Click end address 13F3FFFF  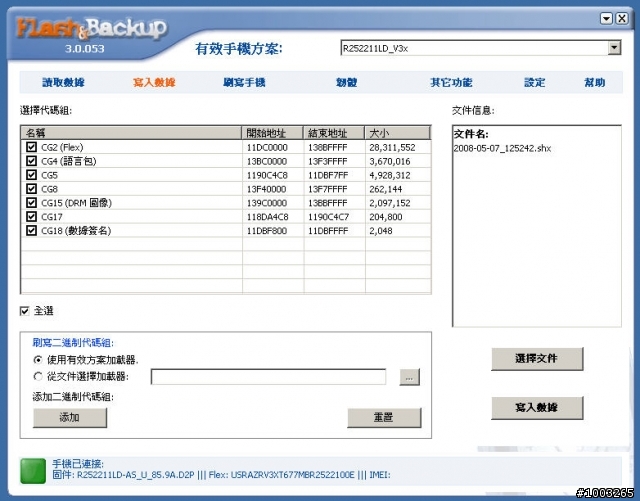point(328,161)
